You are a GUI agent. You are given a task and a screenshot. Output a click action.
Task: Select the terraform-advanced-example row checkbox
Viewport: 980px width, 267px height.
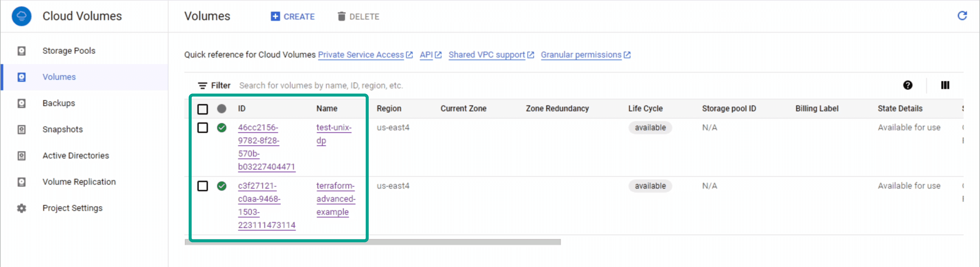pyautogui.click(x=203, y=186)
